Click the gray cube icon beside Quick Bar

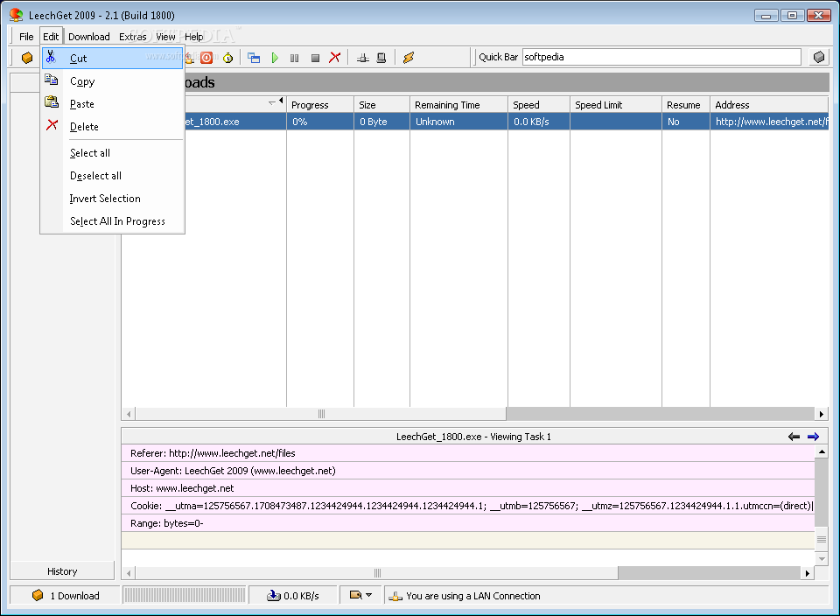point(819,57)
